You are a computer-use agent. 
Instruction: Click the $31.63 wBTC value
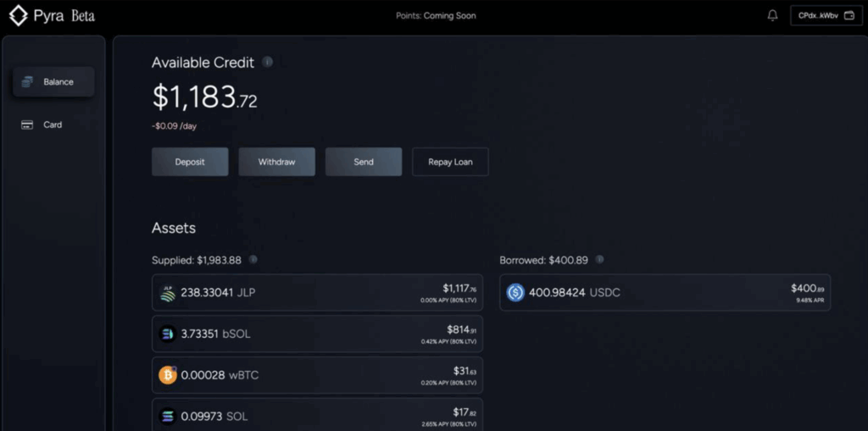(x=465, y=371)
